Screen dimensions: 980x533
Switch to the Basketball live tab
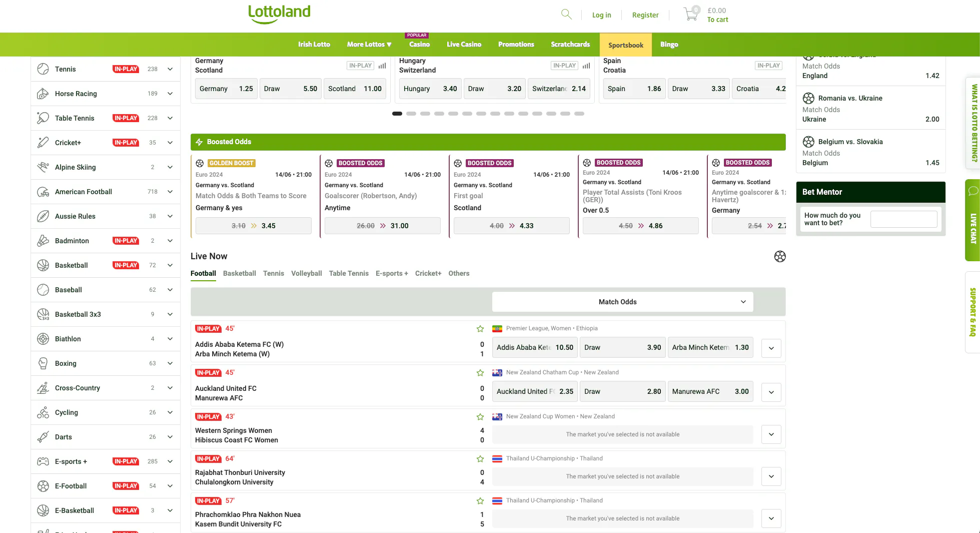(239, 273)
